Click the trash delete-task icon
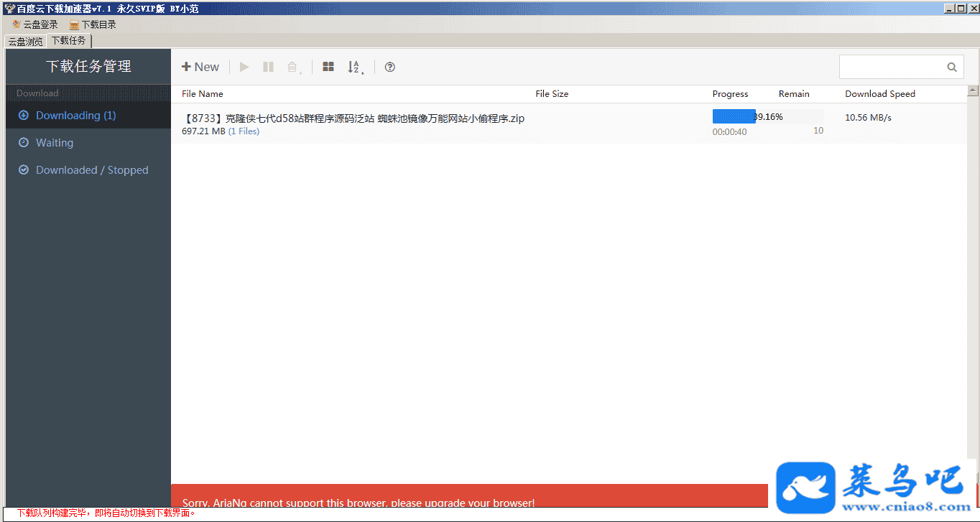Screen dimensions: 980x522 293,67
